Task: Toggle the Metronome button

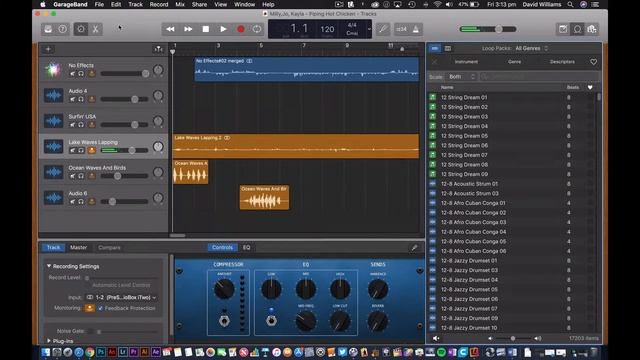Action: point(416,29)
